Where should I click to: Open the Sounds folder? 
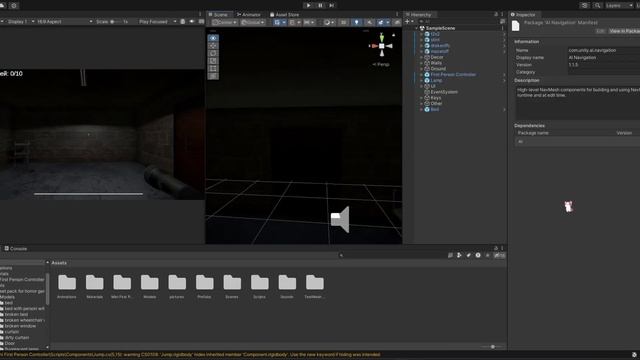(287, 287)
